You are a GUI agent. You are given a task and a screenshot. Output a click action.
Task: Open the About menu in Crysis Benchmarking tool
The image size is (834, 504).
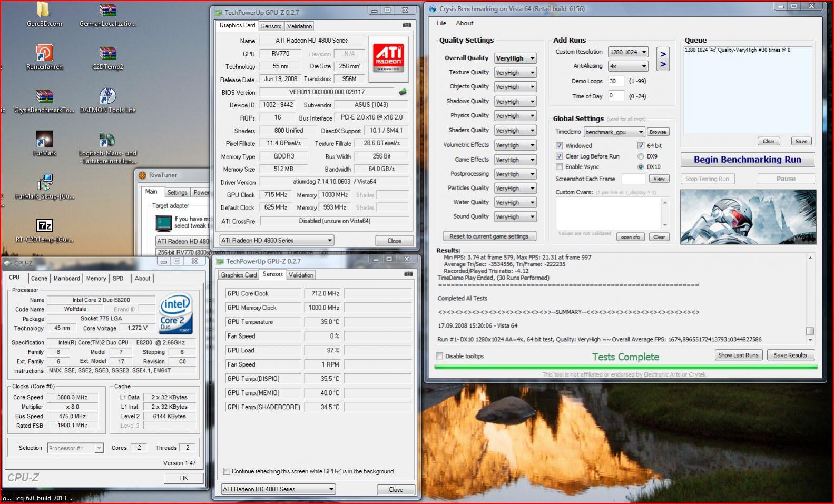point(464,23)
